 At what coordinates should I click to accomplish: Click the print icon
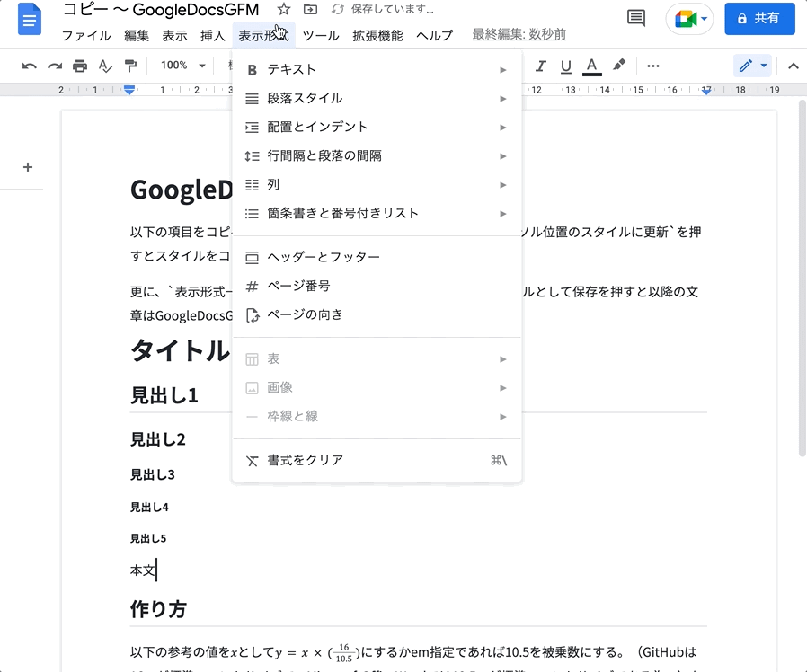(80, 66)
